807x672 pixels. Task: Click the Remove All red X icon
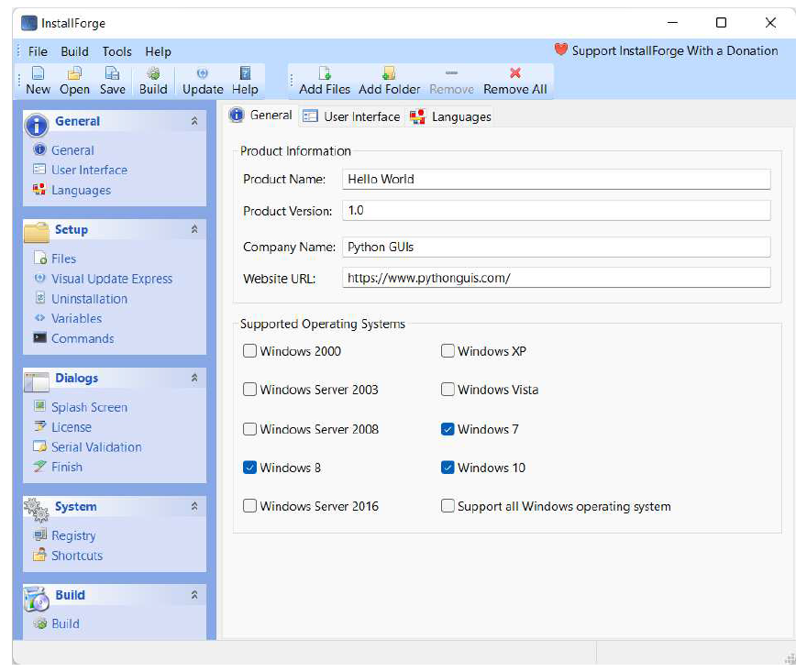click(514, 73)
